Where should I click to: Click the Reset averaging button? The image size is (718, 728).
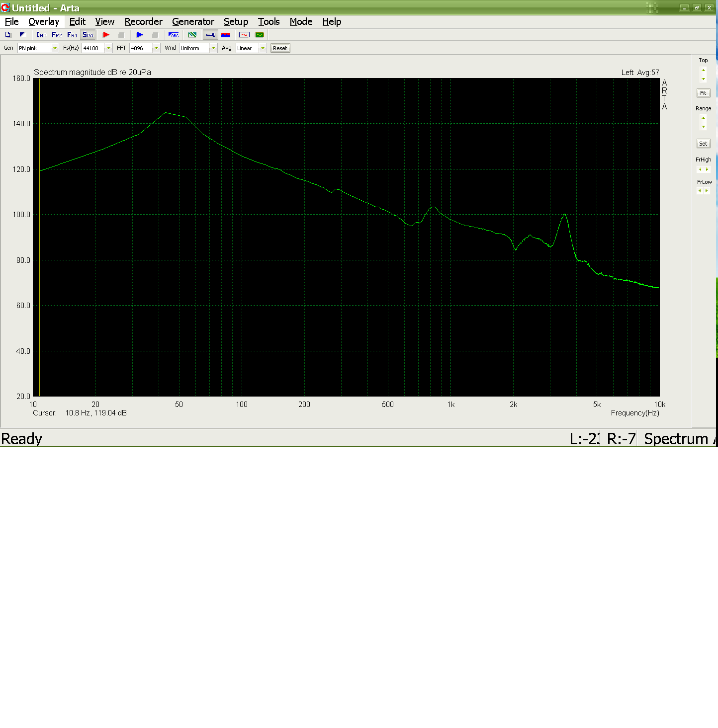pyautogui.click(x=280, y=48)
